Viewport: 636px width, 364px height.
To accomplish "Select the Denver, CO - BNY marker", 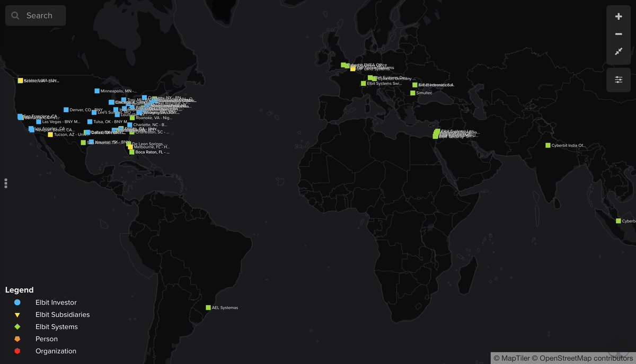I will (x=66, y=110).
